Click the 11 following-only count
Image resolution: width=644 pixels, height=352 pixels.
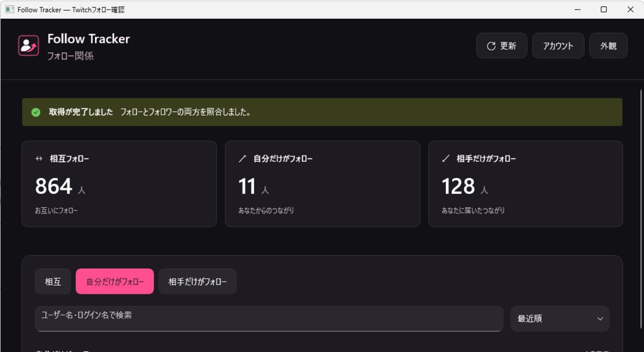pos(247,186)
